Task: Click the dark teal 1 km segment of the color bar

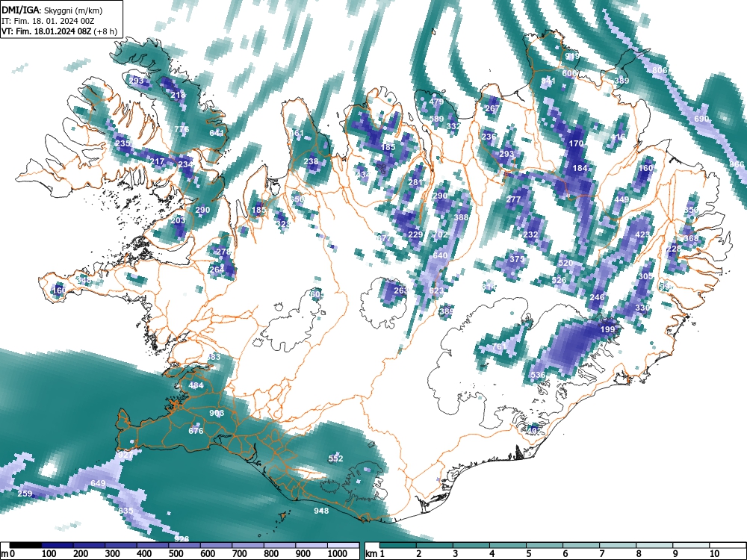Action: [398, 545]
